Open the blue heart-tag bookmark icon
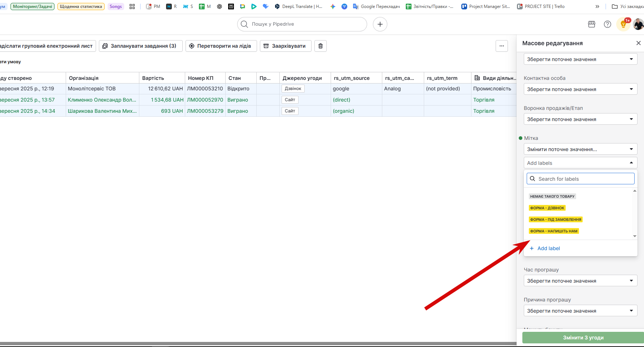The image size is (644, 347). point(266,7)
